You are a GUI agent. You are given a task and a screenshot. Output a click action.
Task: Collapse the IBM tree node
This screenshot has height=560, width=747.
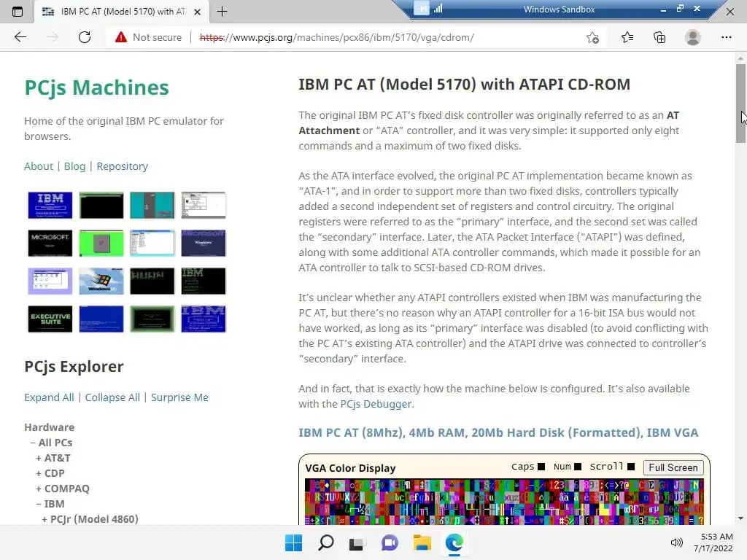point(50,503)
